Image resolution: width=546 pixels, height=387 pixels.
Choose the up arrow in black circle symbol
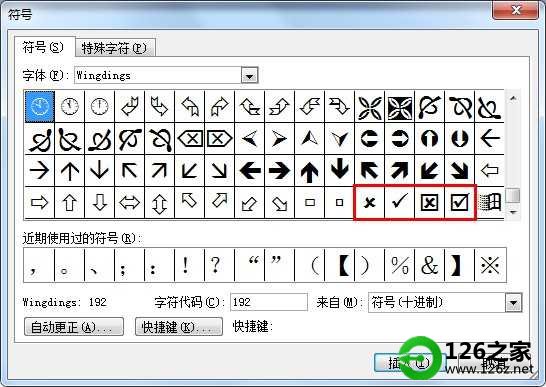pyautogui.click(x=429, y=139)
